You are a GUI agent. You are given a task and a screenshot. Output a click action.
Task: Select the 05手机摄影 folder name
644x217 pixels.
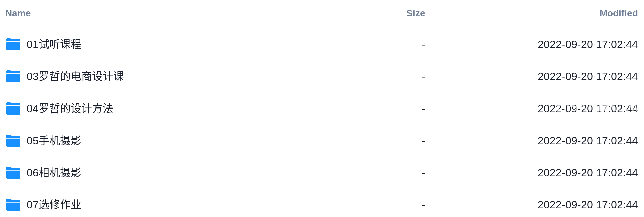coord(54,141)
